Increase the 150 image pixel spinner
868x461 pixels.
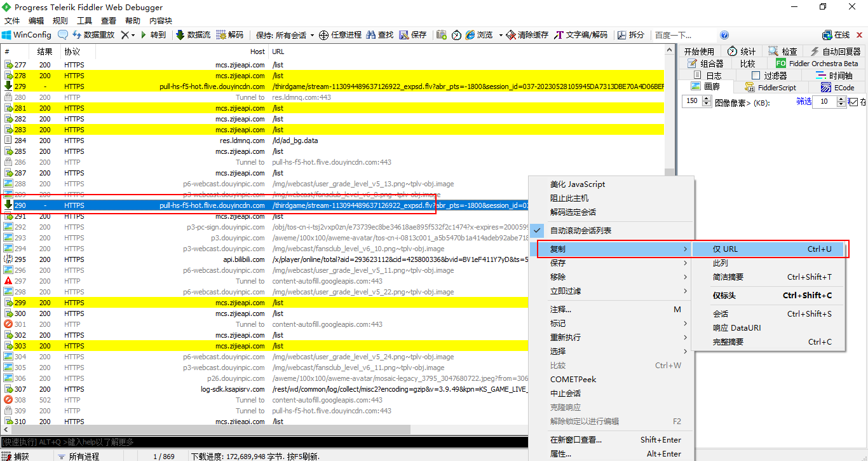click(x=707, y=99)
